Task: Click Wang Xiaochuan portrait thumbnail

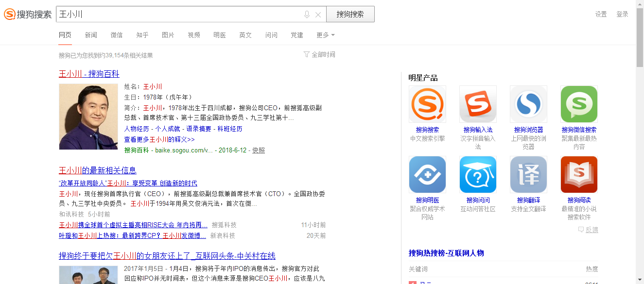Action: point(88,117)
